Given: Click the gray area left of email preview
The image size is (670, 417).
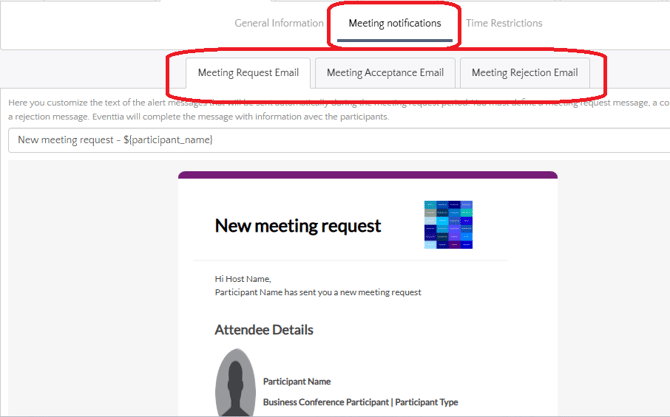Looking at the screenshot, I should 90,290.
